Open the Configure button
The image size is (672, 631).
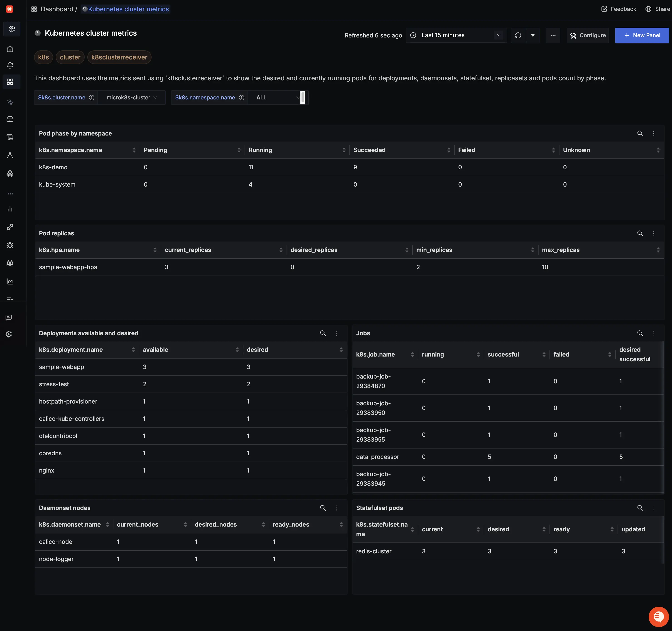588,35
